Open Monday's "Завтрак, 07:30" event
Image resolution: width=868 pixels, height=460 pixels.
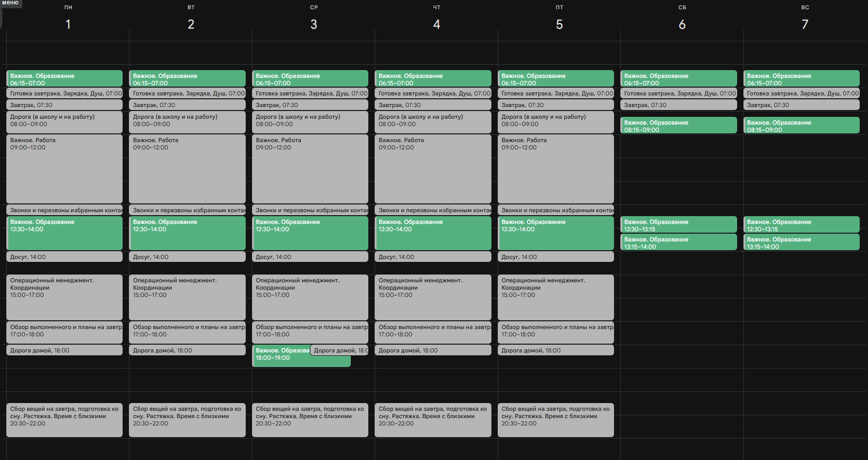64,105
